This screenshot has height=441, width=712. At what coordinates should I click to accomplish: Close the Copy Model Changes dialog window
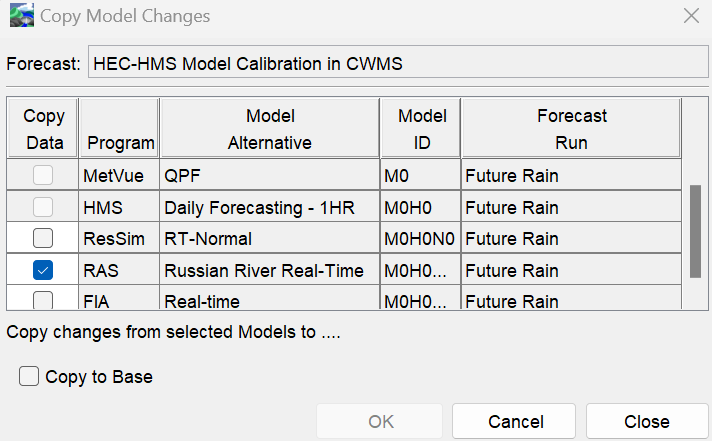pyautogui.click(x=691, y=16)
